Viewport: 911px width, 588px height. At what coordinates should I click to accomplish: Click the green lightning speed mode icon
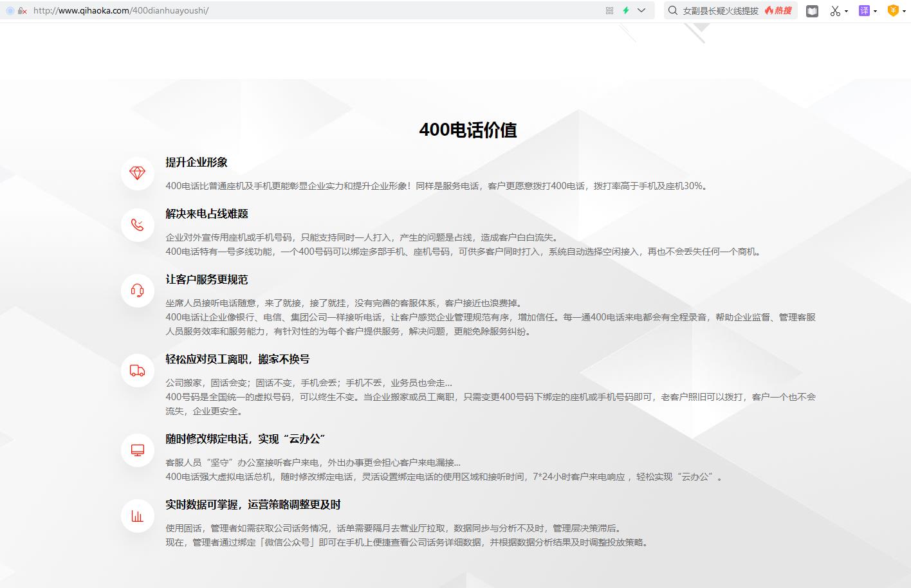pyautogui.click(x=625, y=10)
